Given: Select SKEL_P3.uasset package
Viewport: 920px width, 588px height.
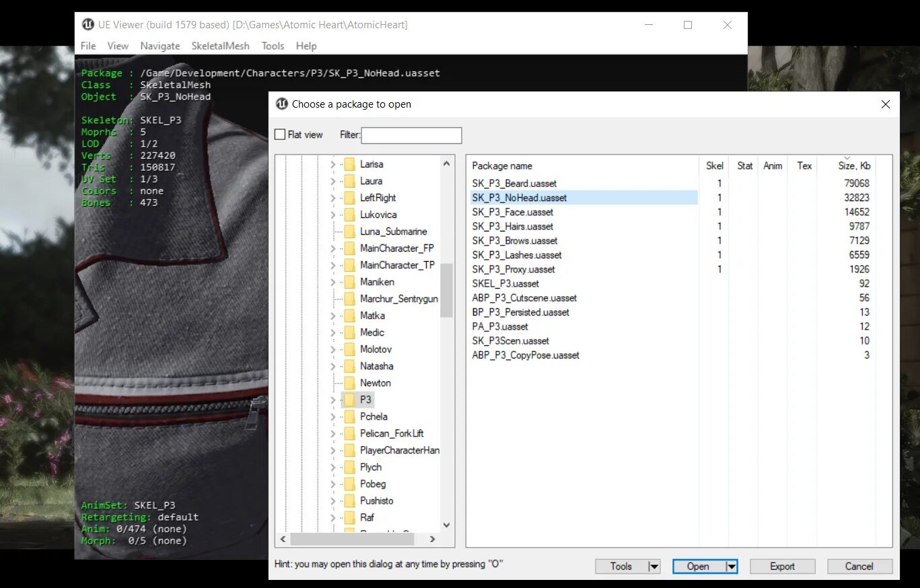Looking at the screenshot, I should pyautogui.click(x=506, y=283).
